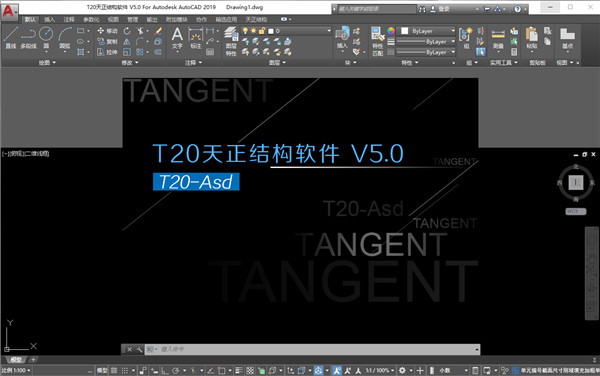Click the 模型 status bar button
This screenshot has height=376, width=600.
[102, 370]
